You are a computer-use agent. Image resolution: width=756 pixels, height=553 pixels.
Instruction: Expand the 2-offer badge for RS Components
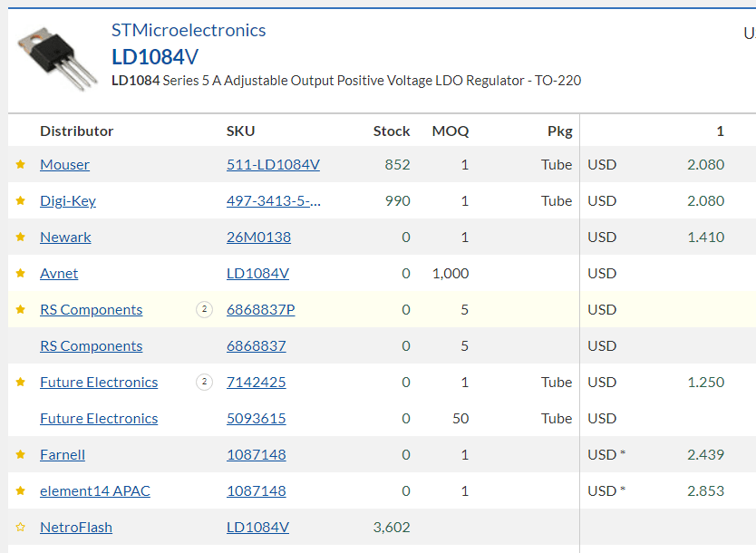coord(205,309)
